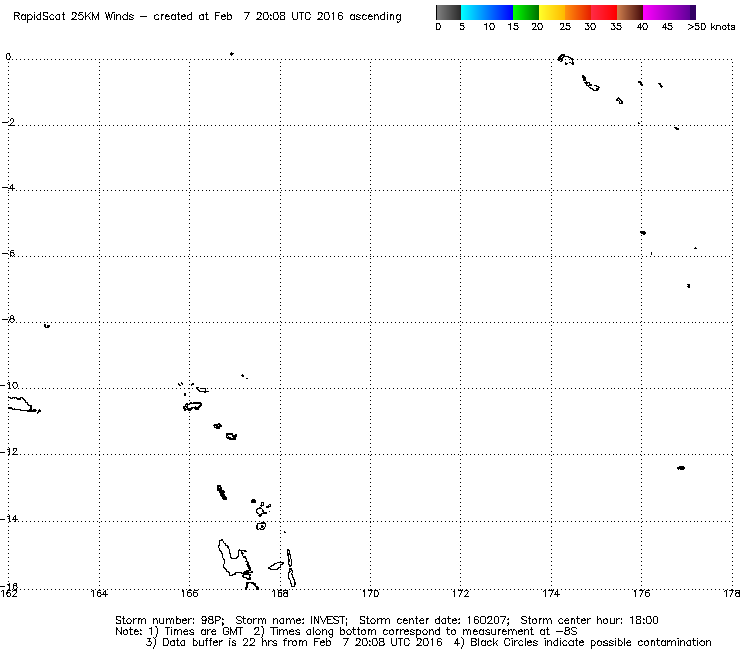Click the "RapidScat 25KM Winds" title text

(x=74, y=17)
